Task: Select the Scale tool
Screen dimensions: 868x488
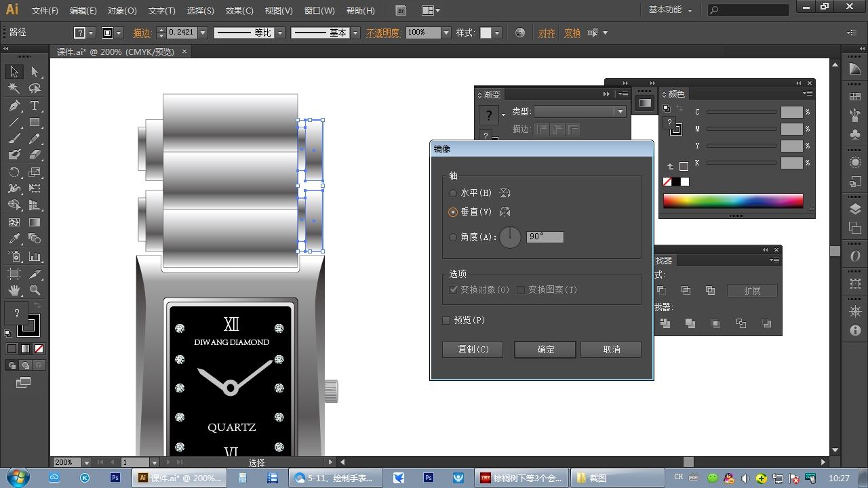Action: [x=35, y=172]
